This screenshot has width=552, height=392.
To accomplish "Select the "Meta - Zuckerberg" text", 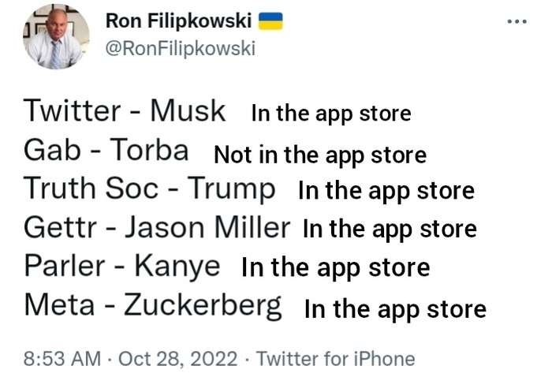I will [152, 304].
